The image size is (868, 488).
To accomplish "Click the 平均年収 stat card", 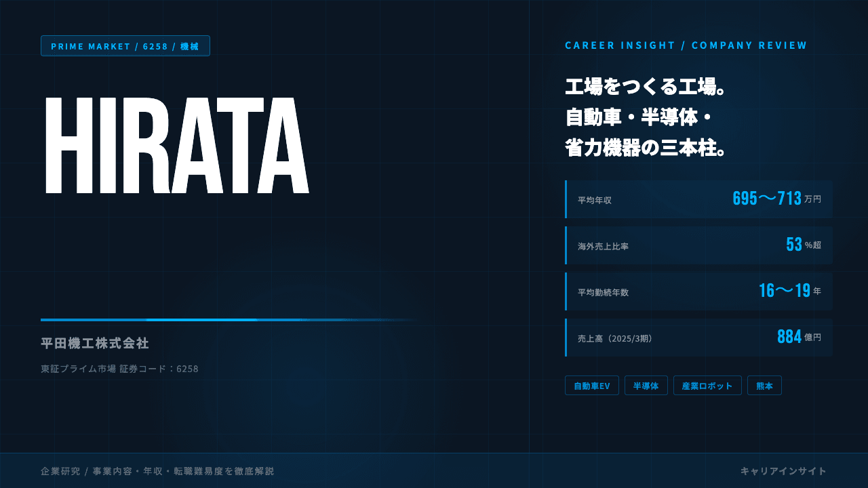I will click(698, 199).
